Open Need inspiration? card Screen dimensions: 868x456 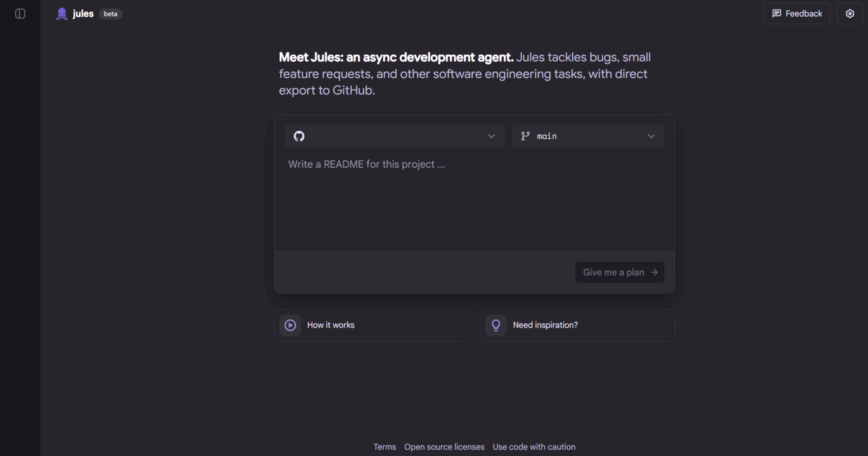[x=577, y=325]
